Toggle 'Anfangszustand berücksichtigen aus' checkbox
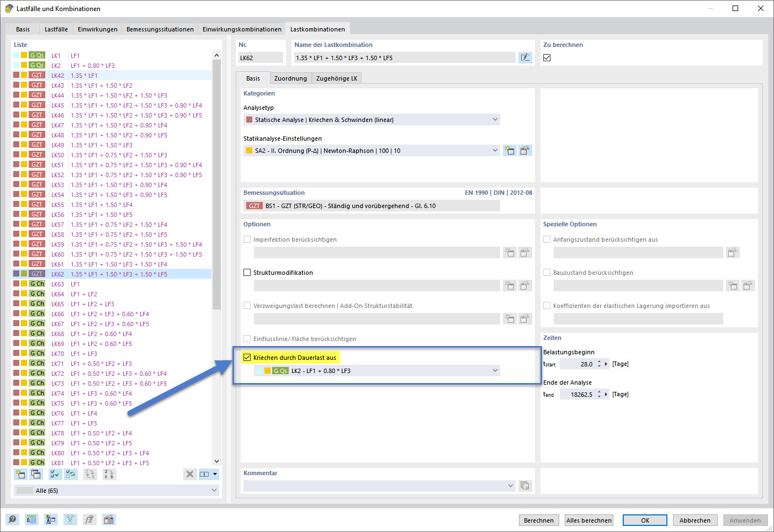The height and width of the screenshot is (532, 774). (547, 240)
